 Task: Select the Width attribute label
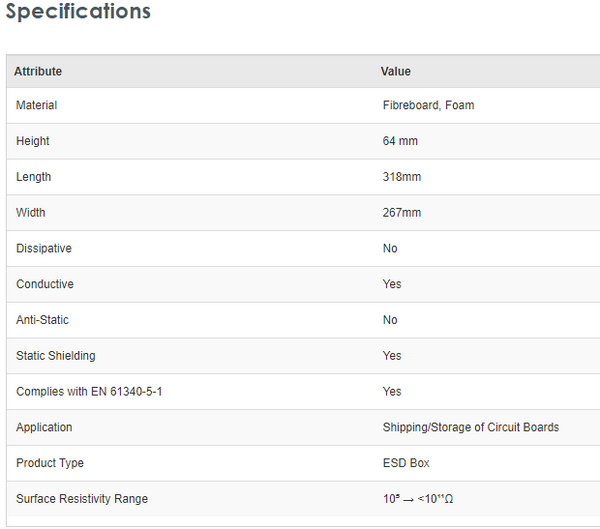pyautogui.click(x=31, y=213)
